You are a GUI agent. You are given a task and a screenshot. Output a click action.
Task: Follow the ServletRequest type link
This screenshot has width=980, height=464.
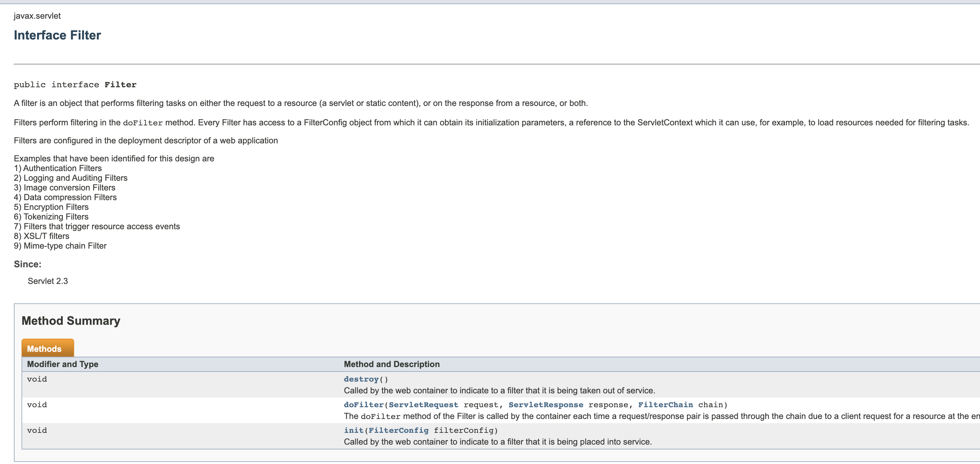click(x=423, y=405)
